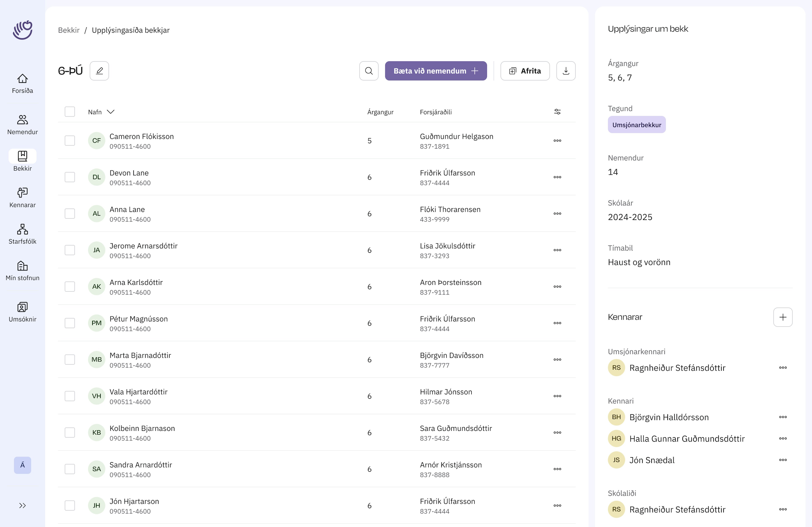This screenshot has width=812, height=527.
Task: Open Umsóknir in the sidebar
Action: coord(22,311)
